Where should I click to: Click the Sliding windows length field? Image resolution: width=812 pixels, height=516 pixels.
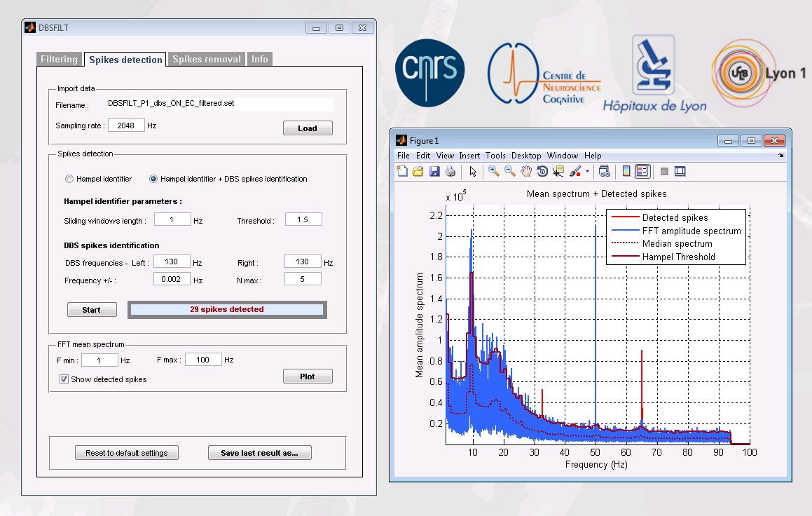click(x=172, y=219)
